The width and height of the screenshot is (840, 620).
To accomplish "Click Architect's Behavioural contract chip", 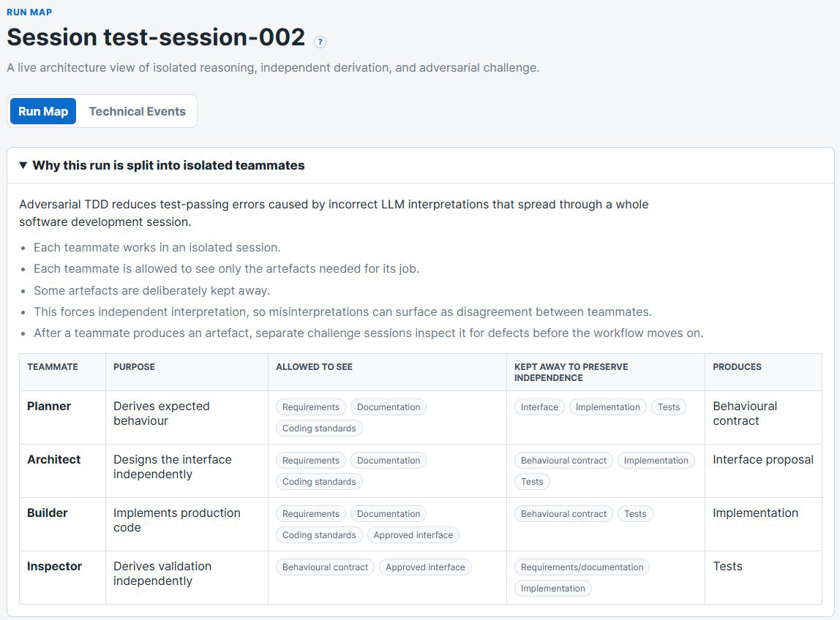I will 563,461.
